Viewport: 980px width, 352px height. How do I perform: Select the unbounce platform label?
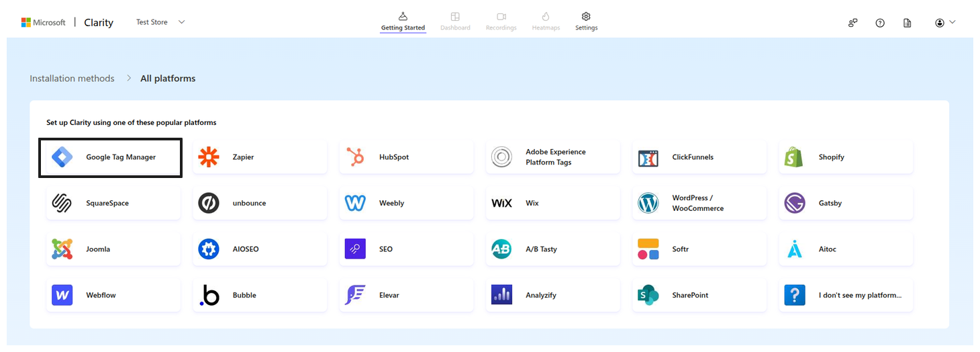[x=249, y=203]
